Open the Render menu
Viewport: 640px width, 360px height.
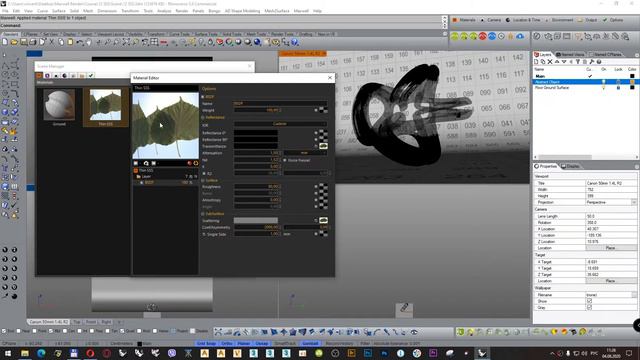[x=182, y=11]
